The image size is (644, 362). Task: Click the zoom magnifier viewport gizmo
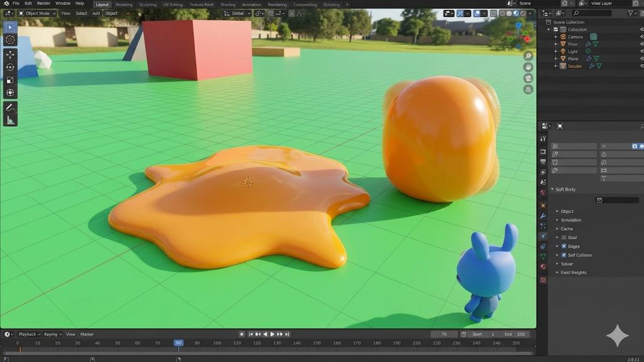coord(528,56)
